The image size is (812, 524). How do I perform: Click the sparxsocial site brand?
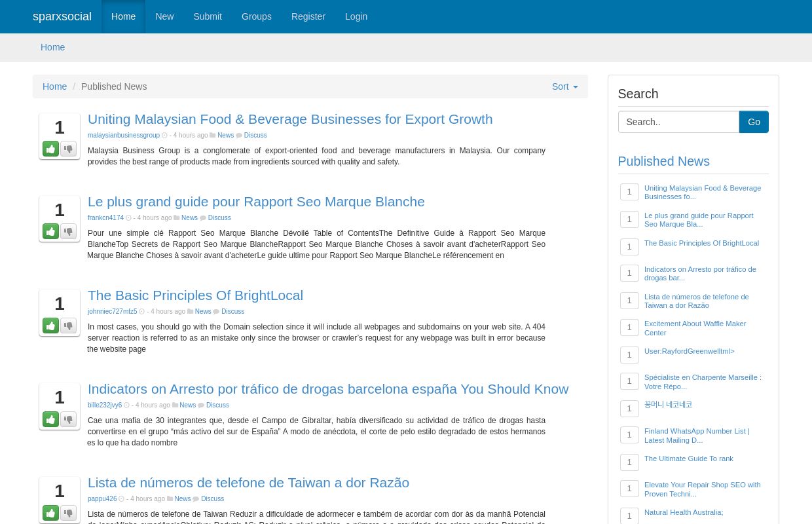click(62, 16)
